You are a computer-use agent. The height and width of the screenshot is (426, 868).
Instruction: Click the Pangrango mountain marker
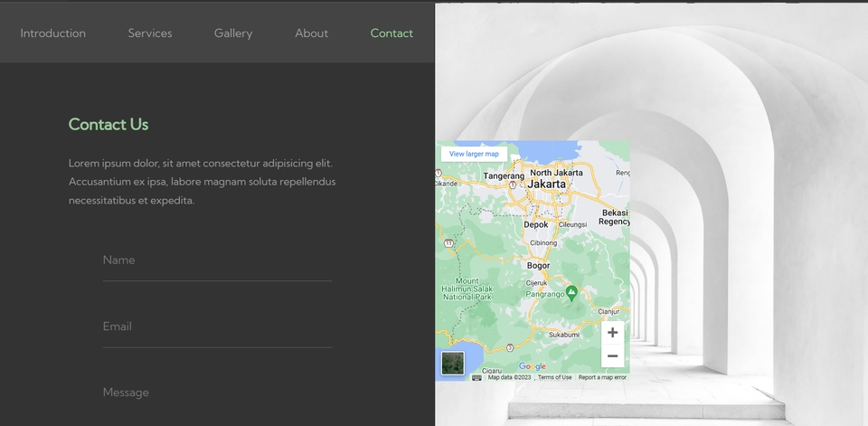pos(571,291)
